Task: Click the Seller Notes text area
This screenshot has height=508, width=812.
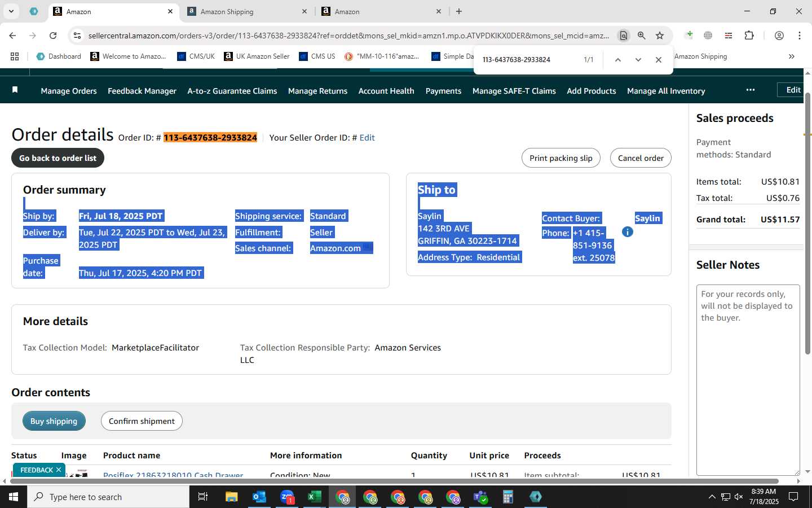Action: click(748, 380)
